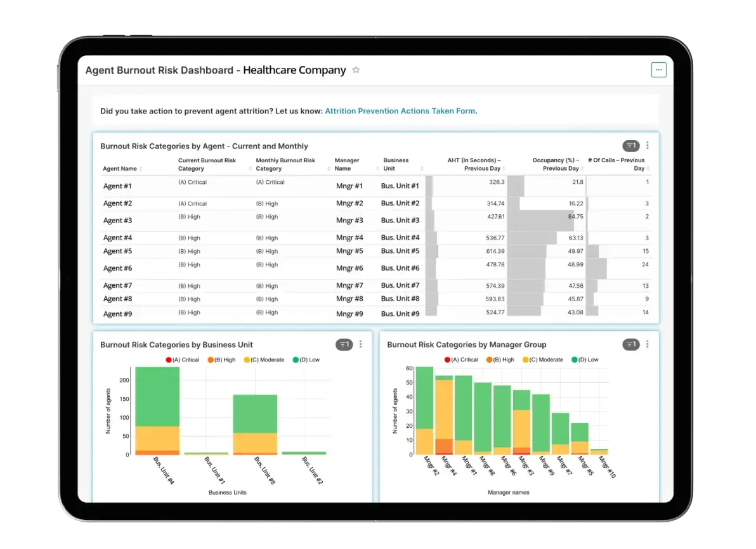Viewport: 756px width, 549px height.
Task: Click occupancy value 84.75
Action: click(x=575, y=217)
